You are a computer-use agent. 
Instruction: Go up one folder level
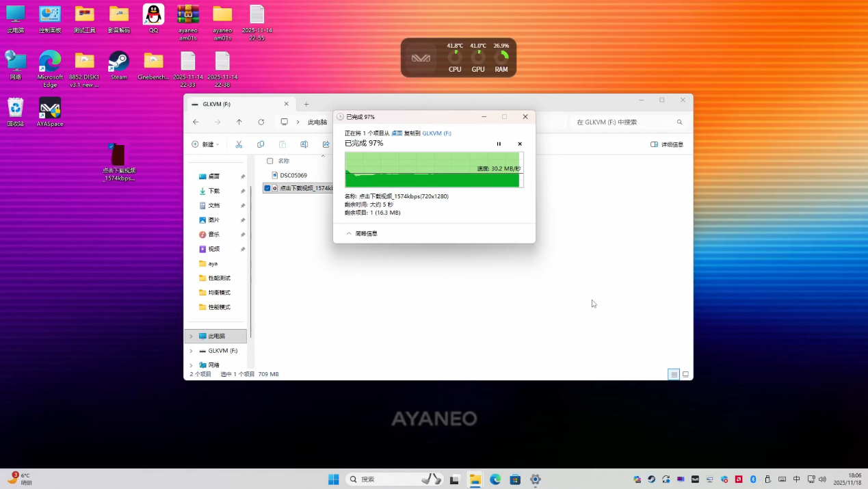239,122
